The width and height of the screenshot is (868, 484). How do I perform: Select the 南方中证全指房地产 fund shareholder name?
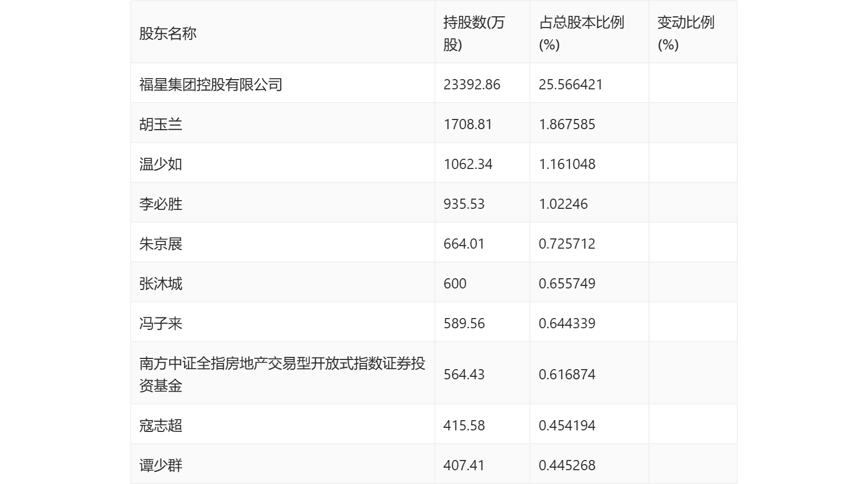click(282, 374)
